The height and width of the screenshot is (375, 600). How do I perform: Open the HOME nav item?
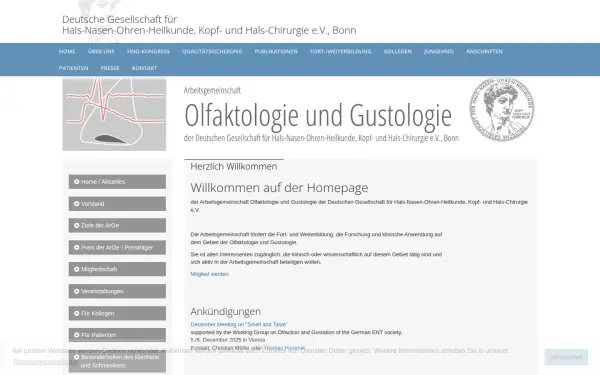(x=67, y=51)
